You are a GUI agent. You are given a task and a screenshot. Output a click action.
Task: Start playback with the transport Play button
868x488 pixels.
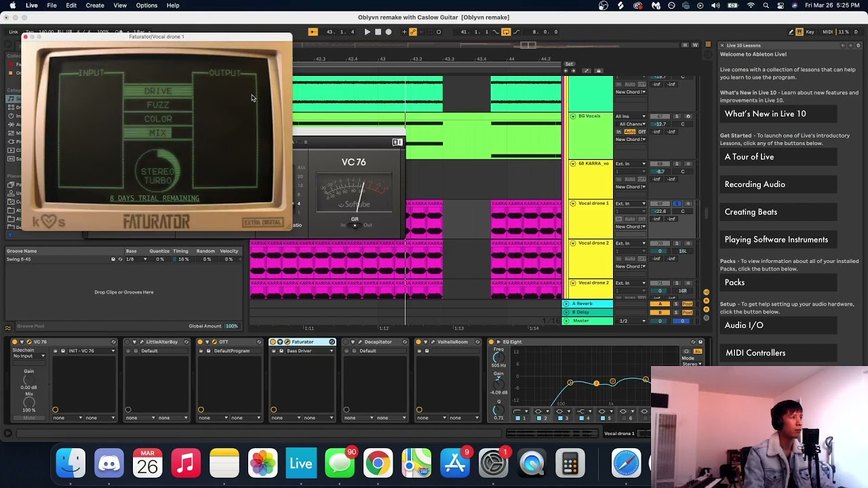click(x=367, y=32)
